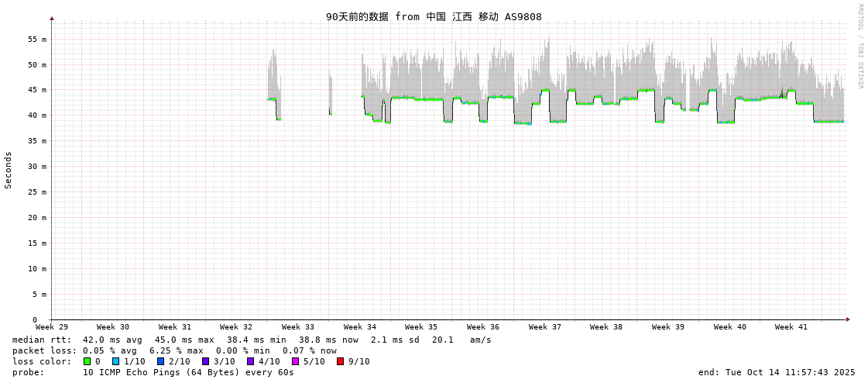Click the 55 m y-axis label

[x=38, y=40]
